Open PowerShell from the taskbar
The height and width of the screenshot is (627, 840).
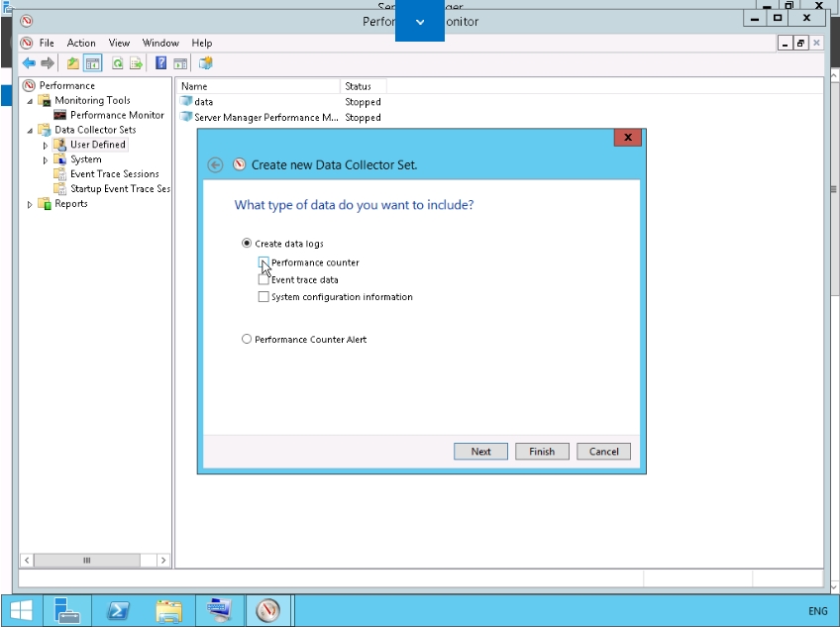click(x=119, y=610)
